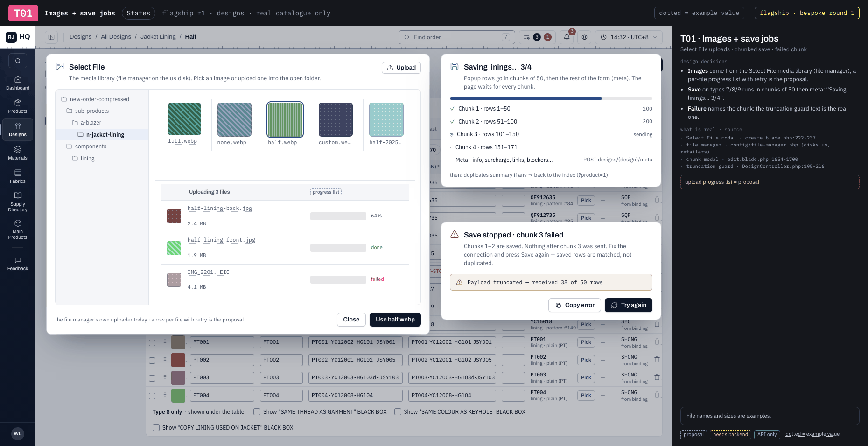Open Supply Directory in the sidebar
The width and height of the screenshot is (868, 446).
point(18,202)
